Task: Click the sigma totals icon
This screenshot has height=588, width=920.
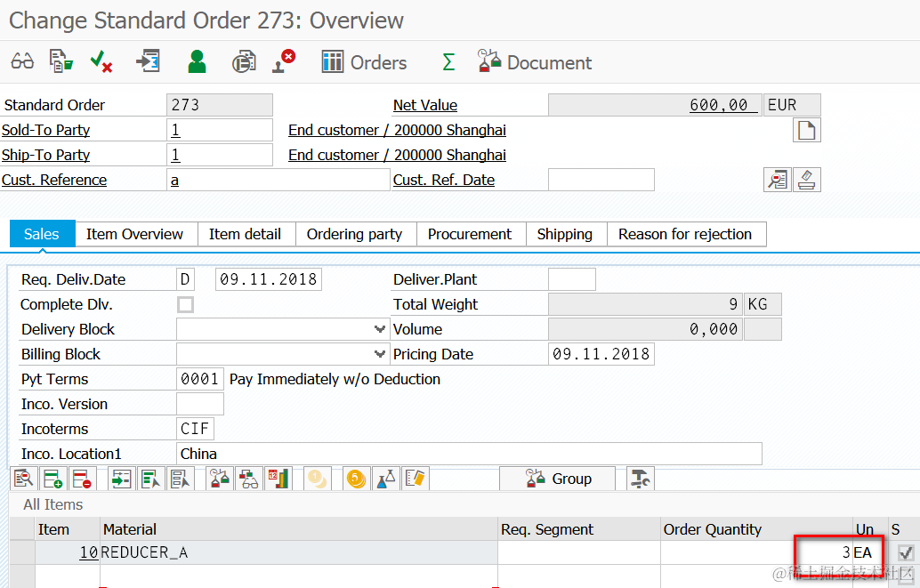Action: (x=448, y=61)
